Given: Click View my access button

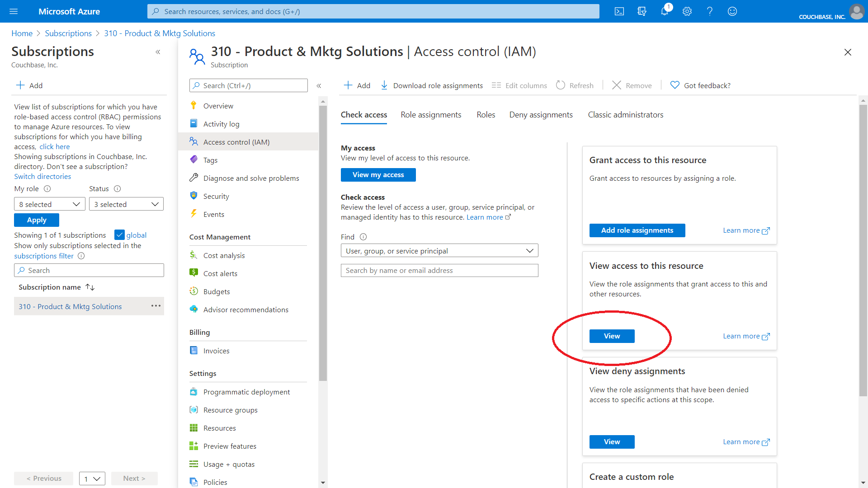Looking at the screenshot, I should pos(378,174).
